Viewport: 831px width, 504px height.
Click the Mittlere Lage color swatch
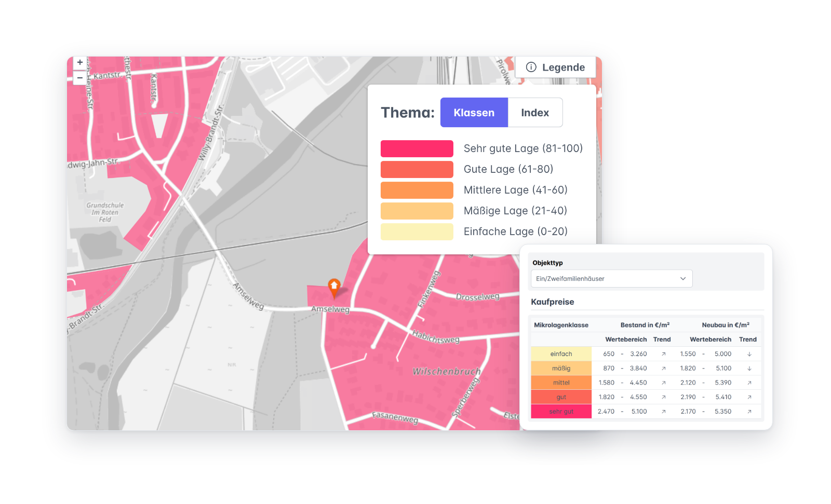point(417,190)
